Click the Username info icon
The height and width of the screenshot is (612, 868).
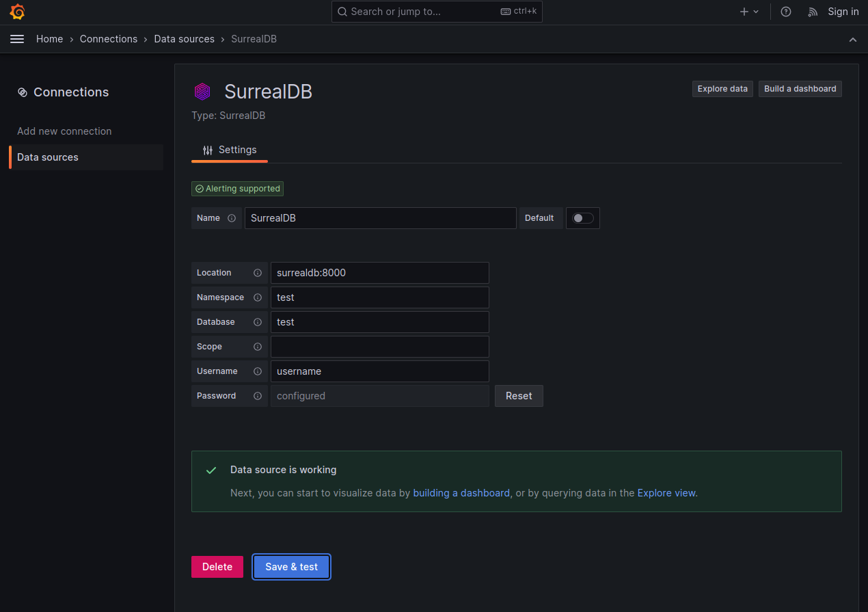pyautogui.click(x=258, y=371)
